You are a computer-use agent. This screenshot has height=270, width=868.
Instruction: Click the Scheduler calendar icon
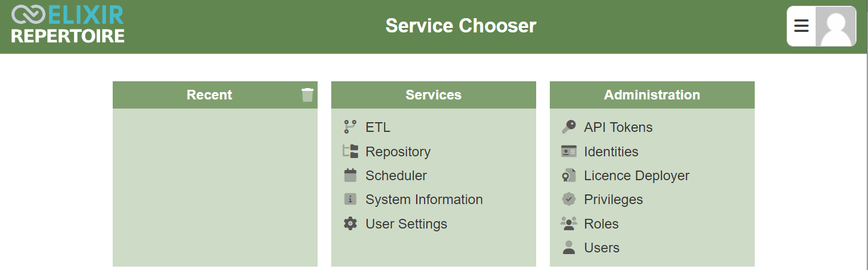[x=351, y=176]
